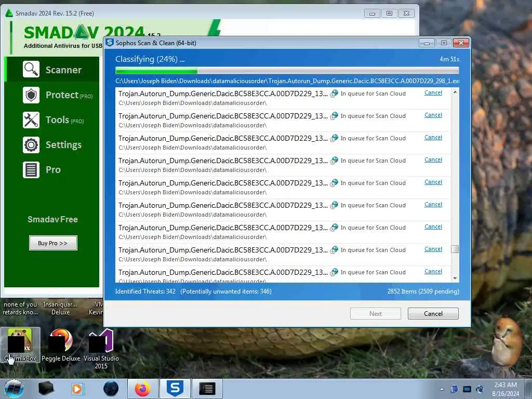This screenshot has height=399, width=532.
Task: Click the Next button in Sophos Scan & Clean
Action: (x=375, y=313)
